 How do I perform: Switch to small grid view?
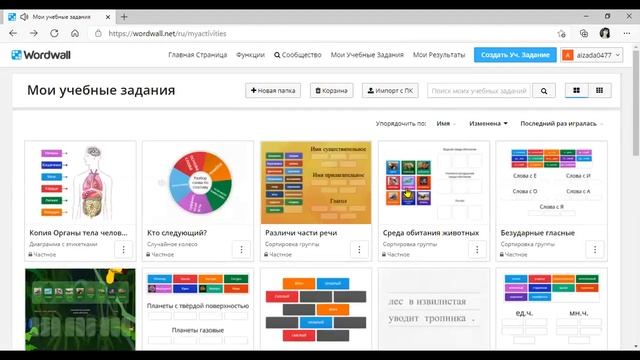click(599, 90)
